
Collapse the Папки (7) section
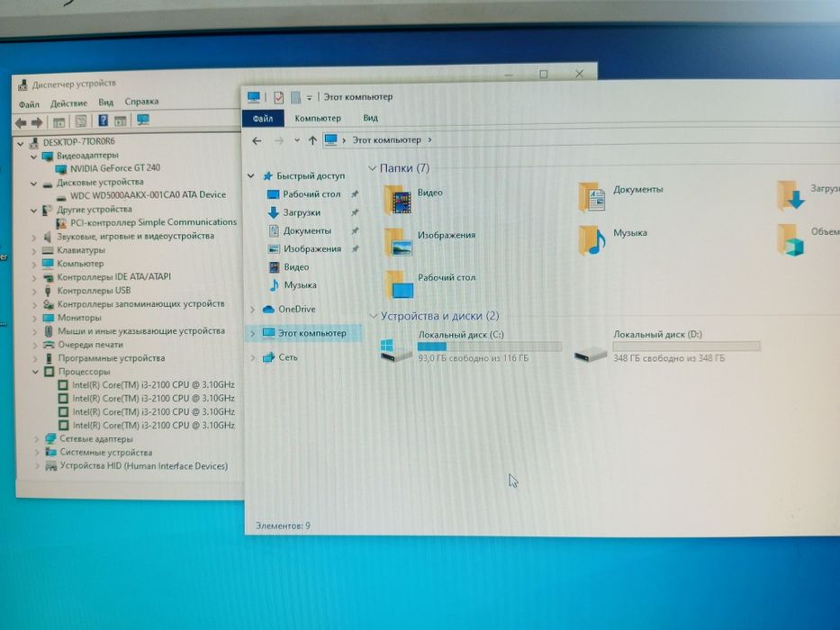373,168
